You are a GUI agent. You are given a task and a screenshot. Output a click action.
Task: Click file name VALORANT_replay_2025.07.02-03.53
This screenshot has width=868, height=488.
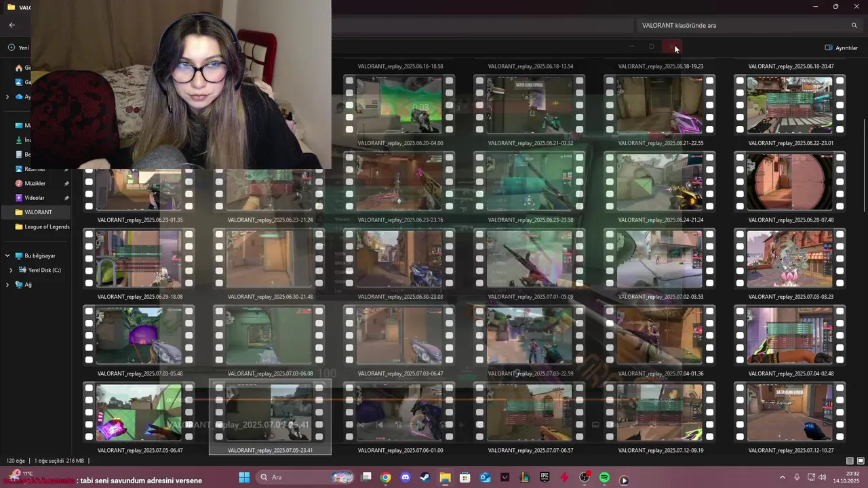[x=660, y=297]
